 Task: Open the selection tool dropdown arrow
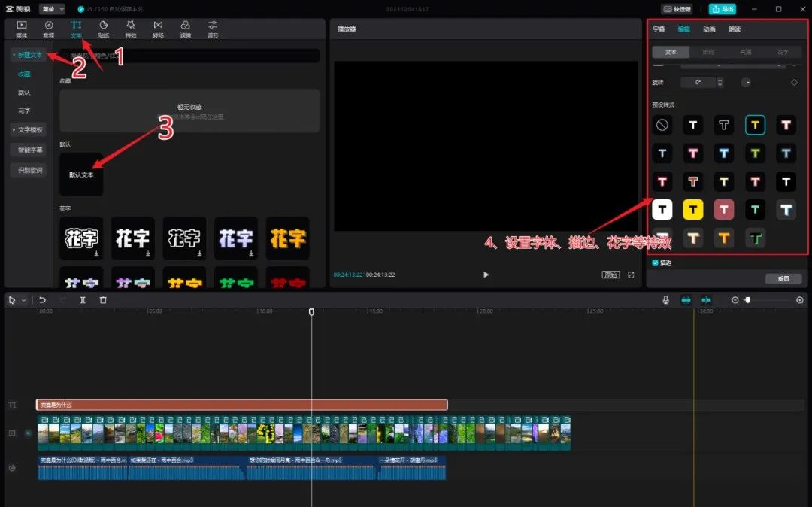[23, 300]
